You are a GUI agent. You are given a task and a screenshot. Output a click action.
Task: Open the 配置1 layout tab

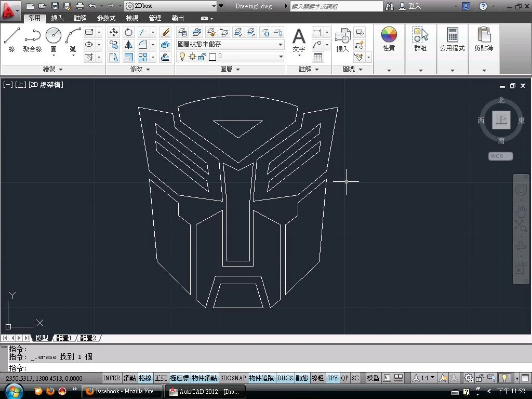[64, 338]
